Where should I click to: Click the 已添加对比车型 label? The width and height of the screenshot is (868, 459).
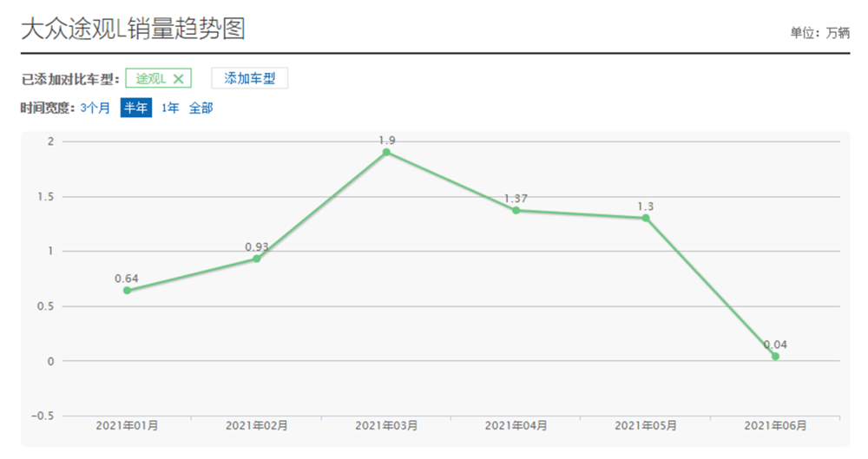(x=69, y=79)
